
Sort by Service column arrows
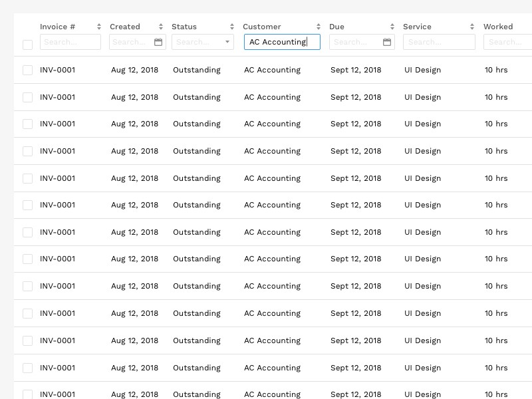(x=472, y=27)
